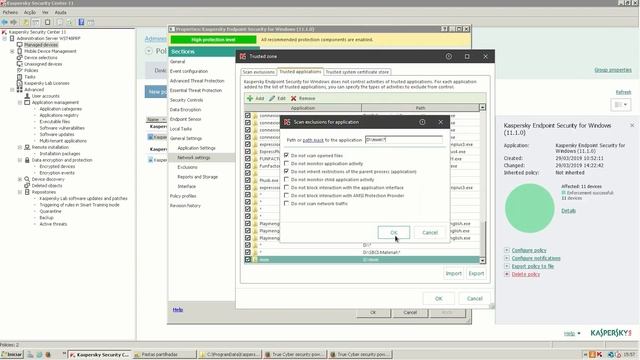Click the Edit pencil icon in Trusted zone
640x360 pixels.
(272, 98)
